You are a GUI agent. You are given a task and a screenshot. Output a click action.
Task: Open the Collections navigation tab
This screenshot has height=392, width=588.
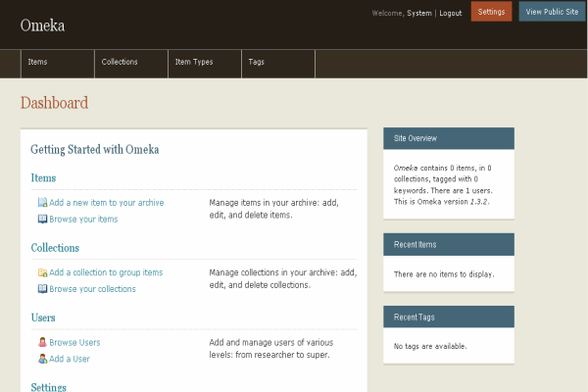pos(119,63)
